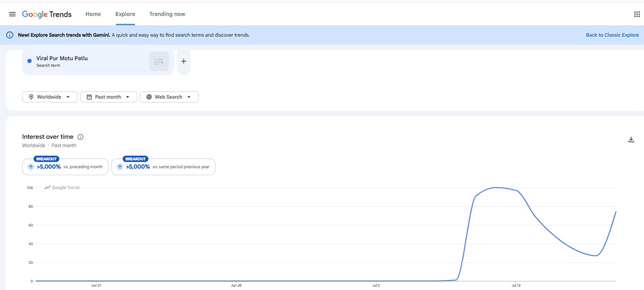Viewport: 644px width, 290px height.
Task: Click the breakout vs. preceding month chip
Action: (x=65, y=167)
